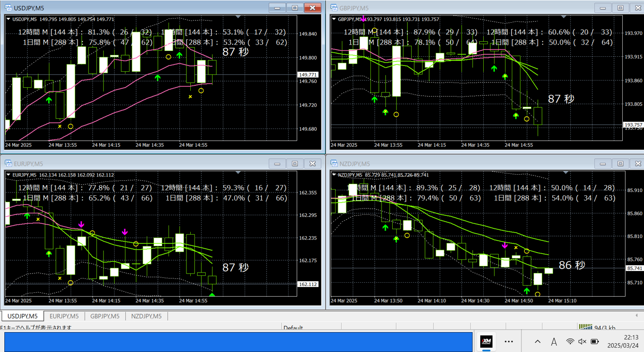Viewport: 644px width, 352px height.
Task: Open the XM Trading app in taskbar
Action: point(486,341)
